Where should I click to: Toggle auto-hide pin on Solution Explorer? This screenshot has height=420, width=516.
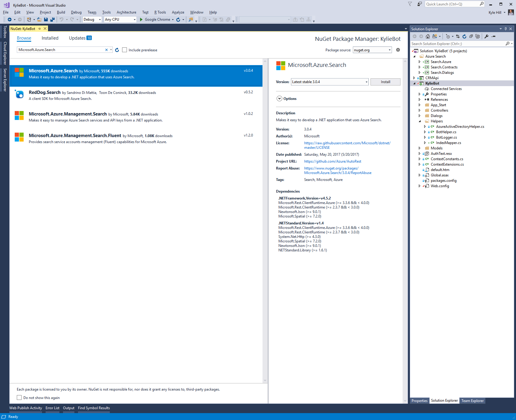tap(505, 29)
